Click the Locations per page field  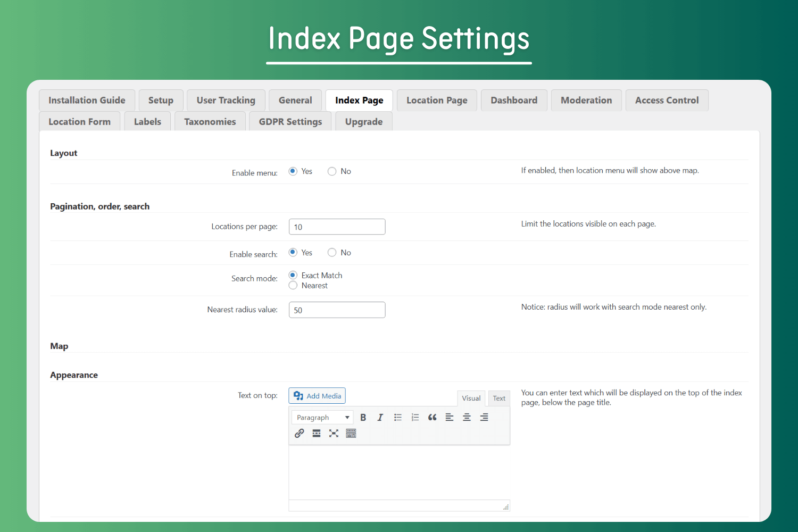pyautogui.click(x=337, y=227)
